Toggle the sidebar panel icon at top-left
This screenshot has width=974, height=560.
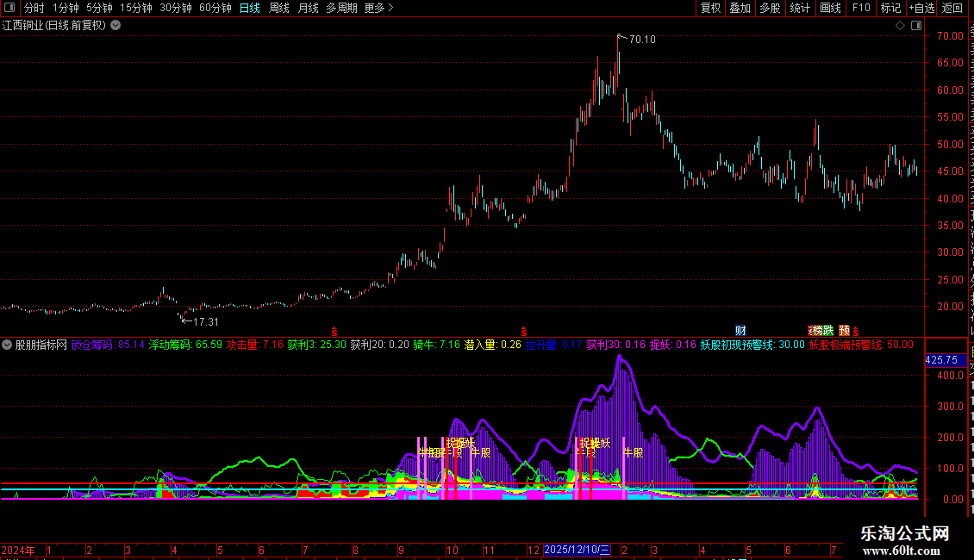[9, 8]
